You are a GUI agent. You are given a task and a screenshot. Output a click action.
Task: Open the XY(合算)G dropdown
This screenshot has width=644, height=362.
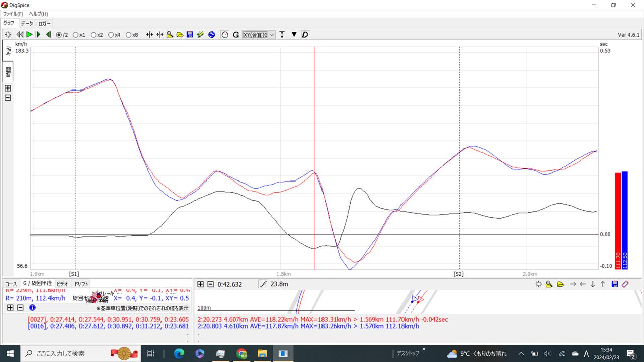259,35
